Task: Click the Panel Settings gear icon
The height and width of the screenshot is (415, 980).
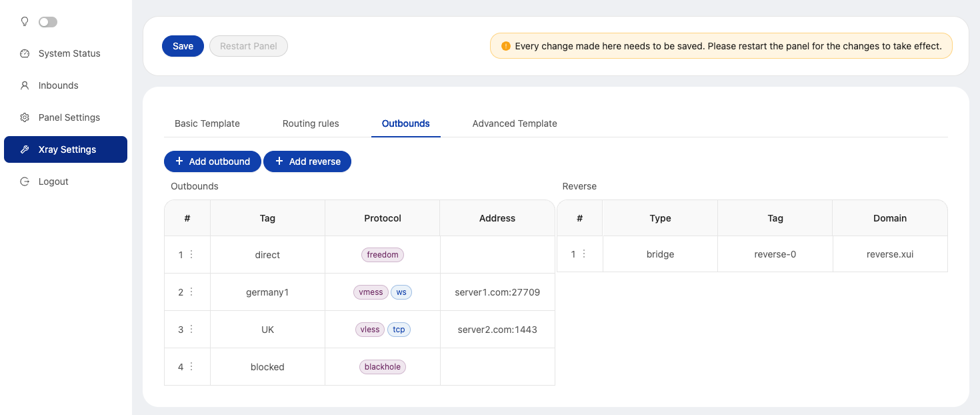Action: point(25,117)
